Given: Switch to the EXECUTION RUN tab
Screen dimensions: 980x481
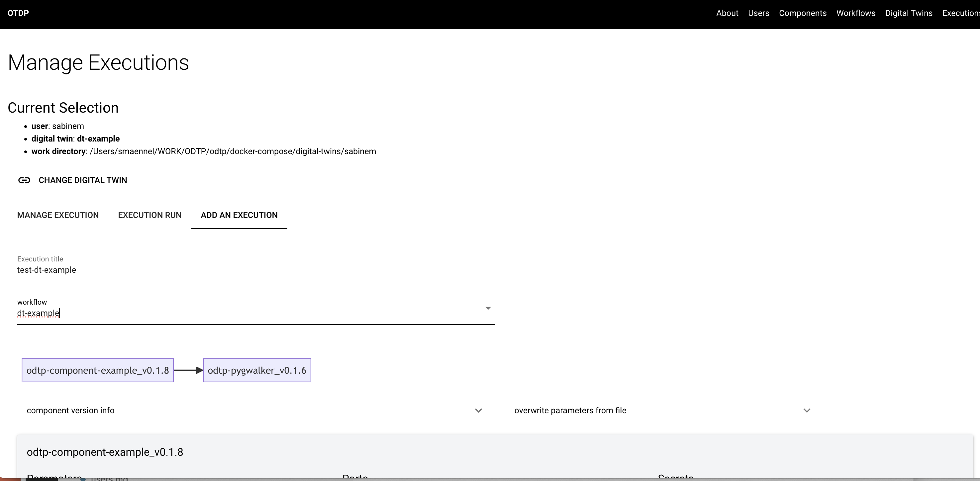Looking at the screenshot, I should [150, 215].
